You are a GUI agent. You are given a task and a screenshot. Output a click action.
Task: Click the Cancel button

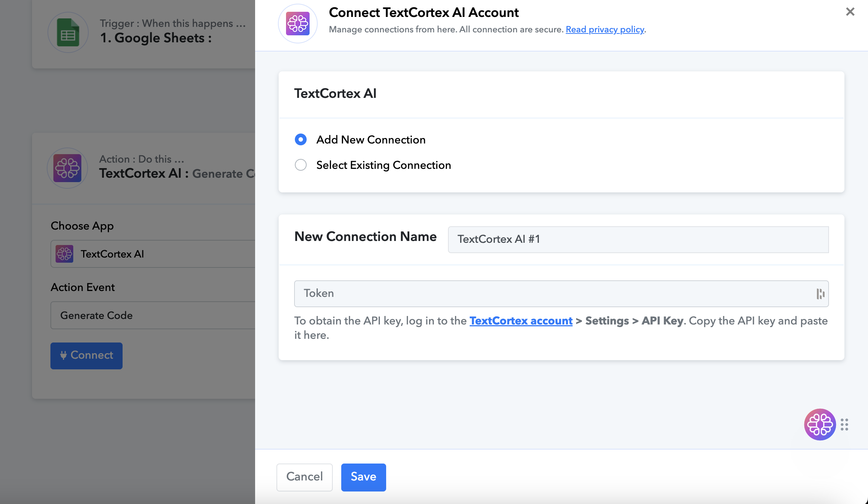304,477
